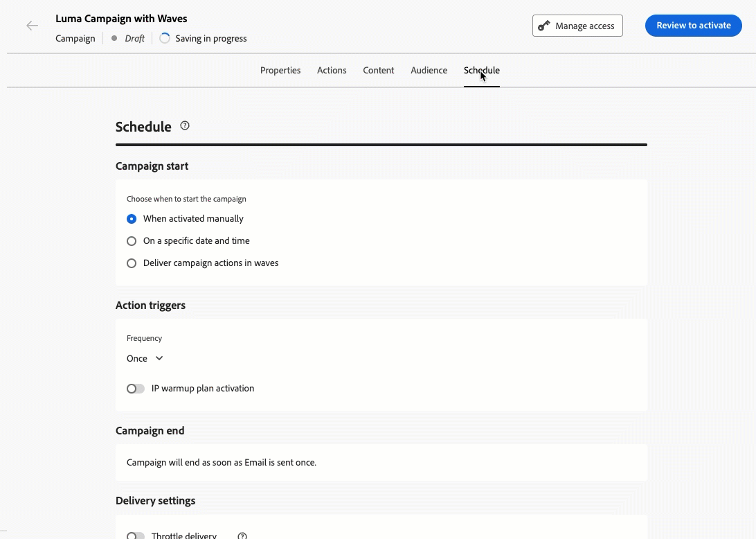The width and height of the screenshot is (756, 539).
Task: Enable IP warmup plan activation toggle
Action: tap(136, 389)
